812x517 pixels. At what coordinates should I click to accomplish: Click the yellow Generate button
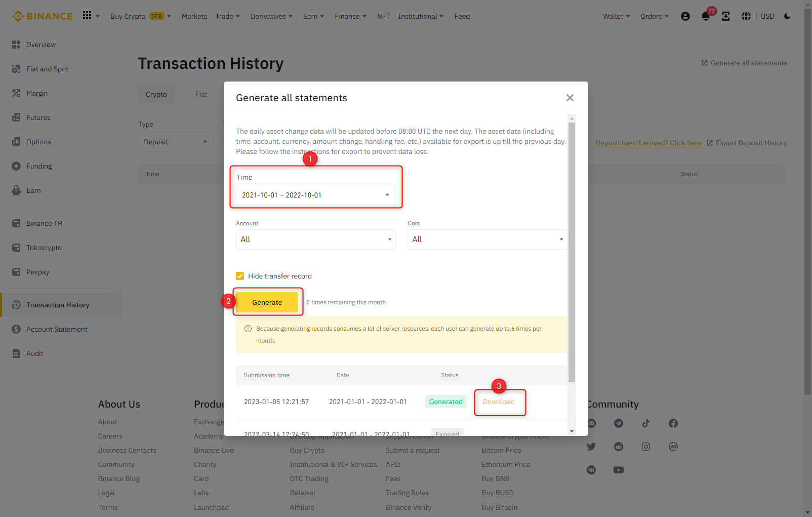point(267,302)
